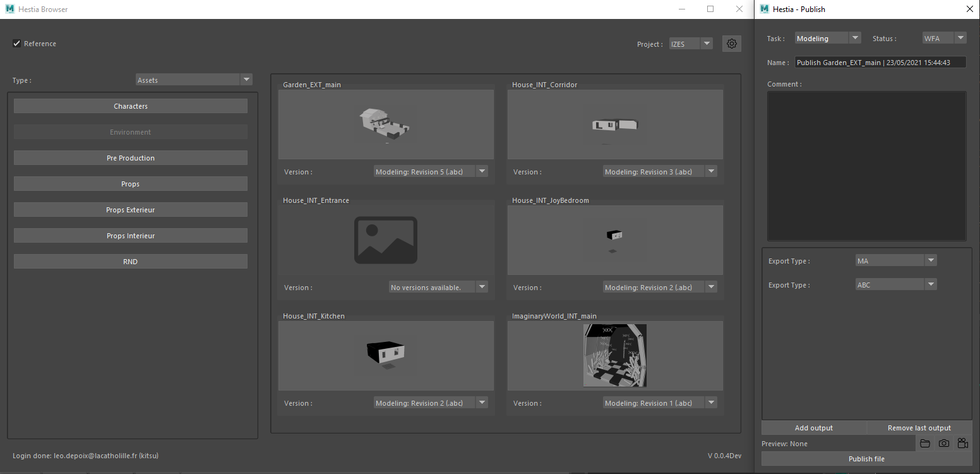Open the Project dropdown showing IZES
This screenshot has width=980, height=474.
tap(691, 44)
